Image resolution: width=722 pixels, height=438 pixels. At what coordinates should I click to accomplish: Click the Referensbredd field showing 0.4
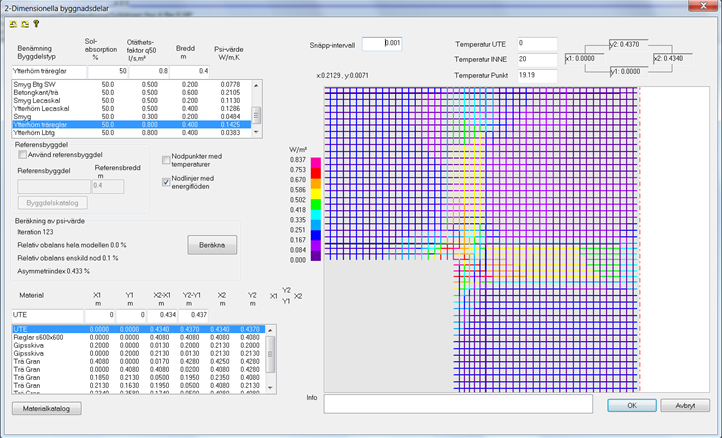coord(108,187)
